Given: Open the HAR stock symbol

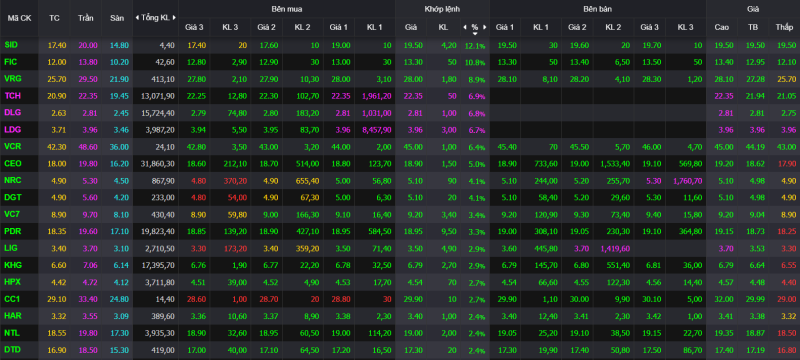Looking at the screenshot, I should point(12,316).
